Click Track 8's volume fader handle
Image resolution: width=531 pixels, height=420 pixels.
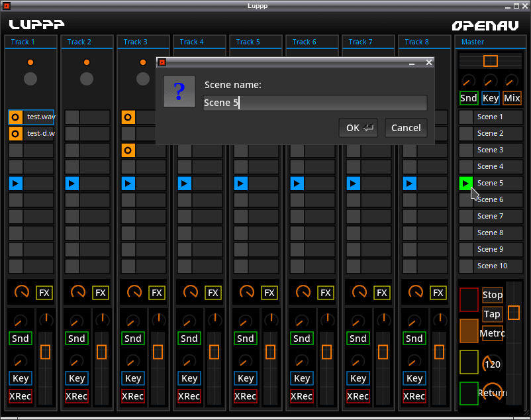point(439,352)
